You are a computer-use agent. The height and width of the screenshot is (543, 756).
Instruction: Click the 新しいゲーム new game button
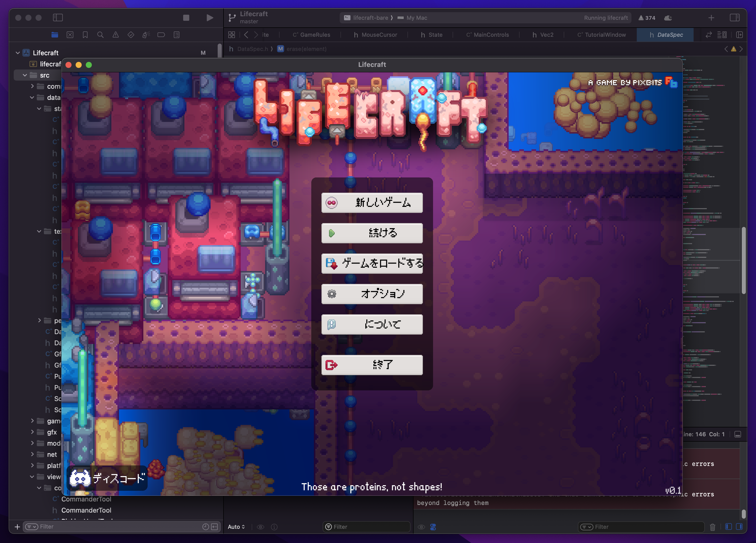pos(372,203)
